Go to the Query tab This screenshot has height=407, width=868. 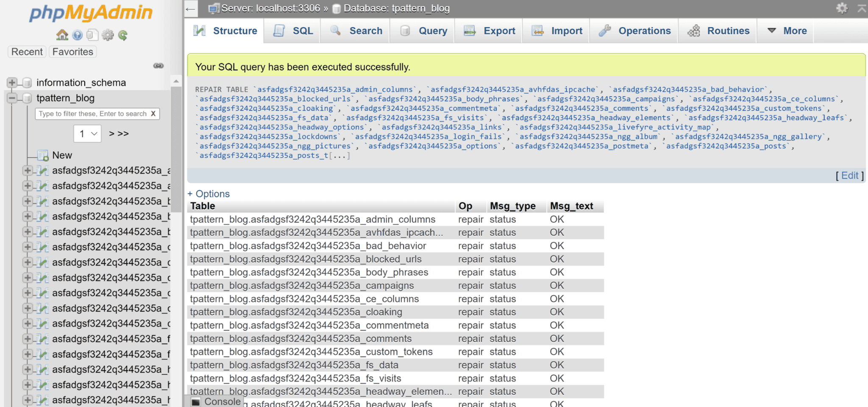point(423,31)
